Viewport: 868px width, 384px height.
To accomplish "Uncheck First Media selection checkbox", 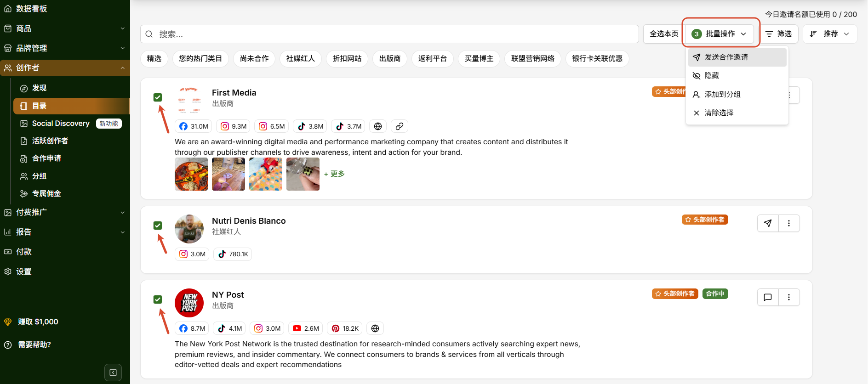I will (158, 97).
